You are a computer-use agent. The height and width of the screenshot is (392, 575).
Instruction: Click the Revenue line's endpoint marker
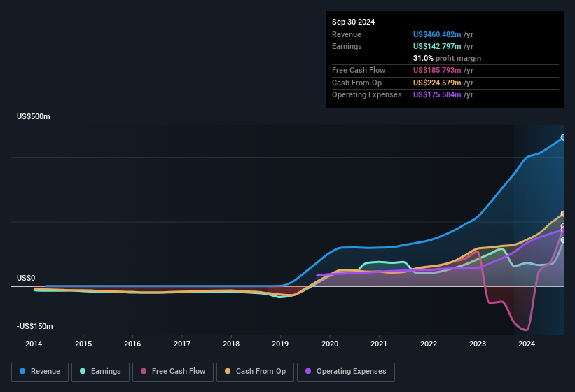564,137
